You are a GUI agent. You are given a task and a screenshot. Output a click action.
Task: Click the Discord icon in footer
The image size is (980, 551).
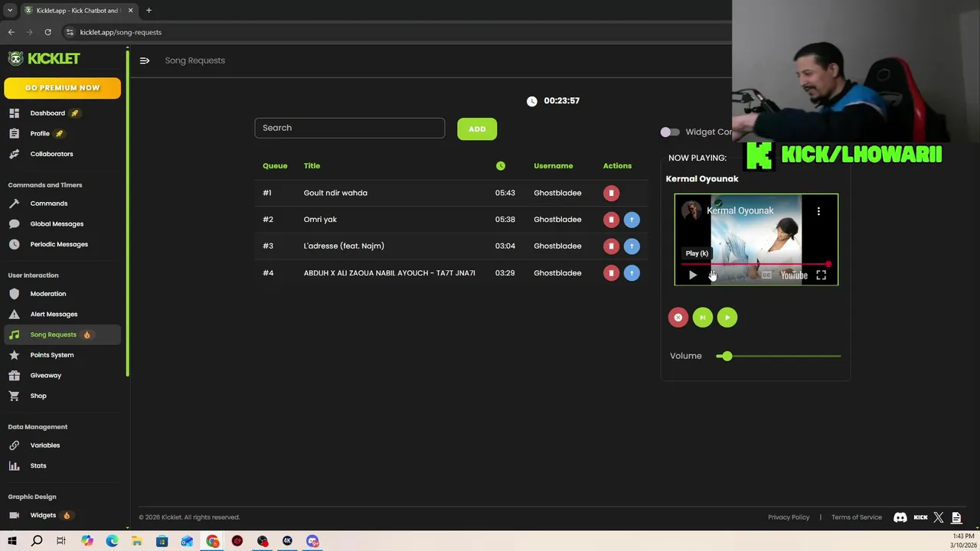point(900,517)
